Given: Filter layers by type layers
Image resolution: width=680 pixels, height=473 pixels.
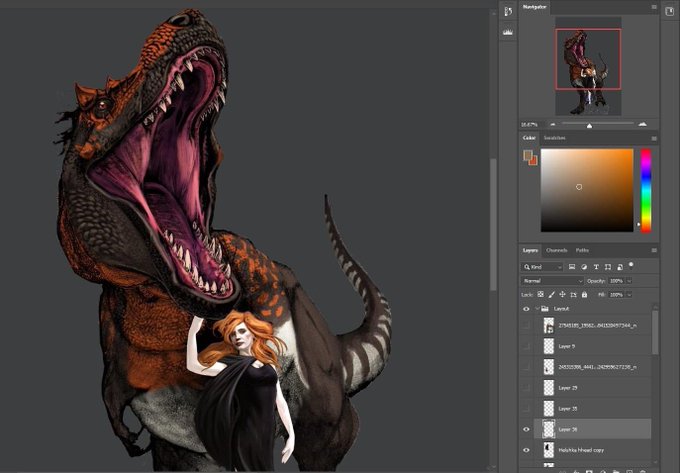Looking at the screenshot, I should pos(596,267).
